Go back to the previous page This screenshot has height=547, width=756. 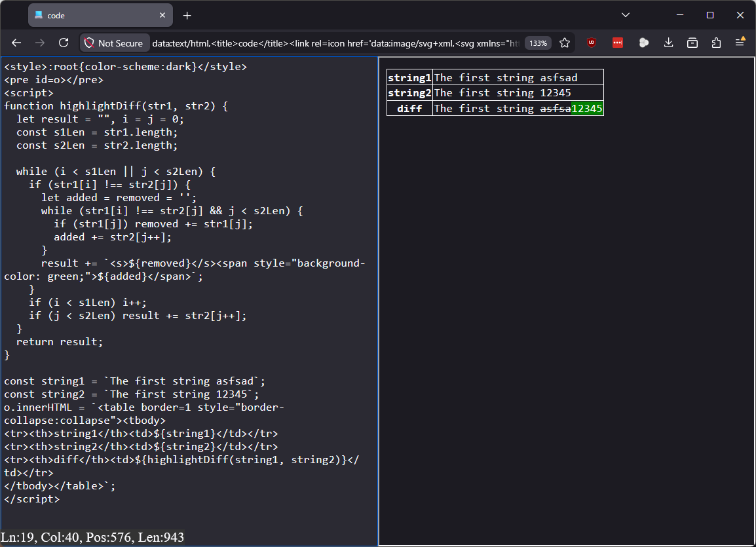pos(16,43)
